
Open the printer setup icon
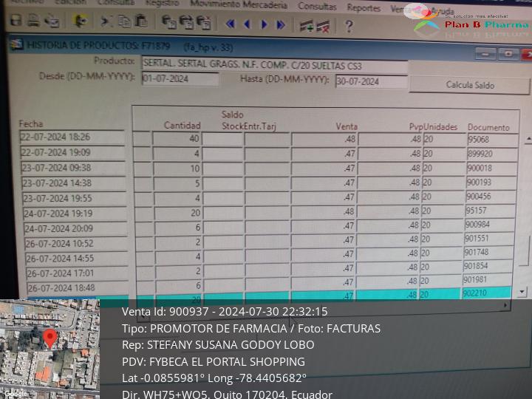[x=52, y=21]
